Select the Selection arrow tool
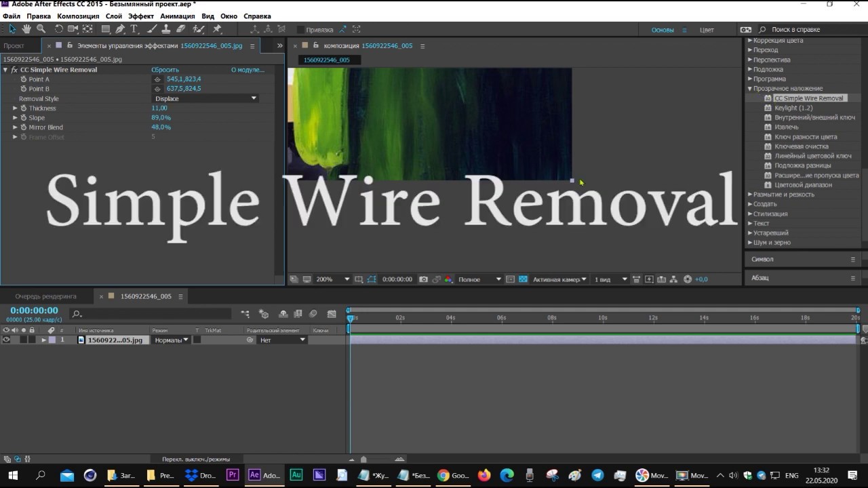Viewport: 868px width, 488px height. (12, 29)
